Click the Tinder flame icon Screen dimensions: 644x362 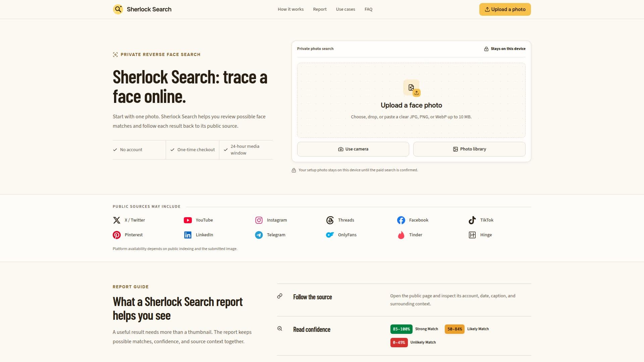401,235
